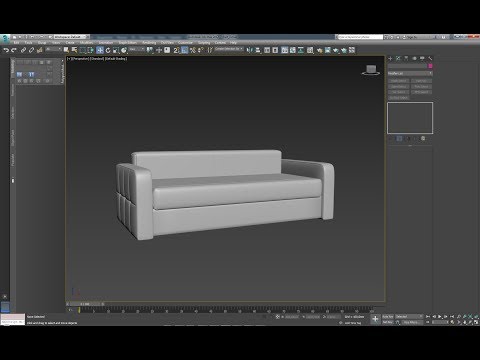Open Select by Name dialog
The width and height of the screenshot is (480, 360).
(x=74, y=50)
